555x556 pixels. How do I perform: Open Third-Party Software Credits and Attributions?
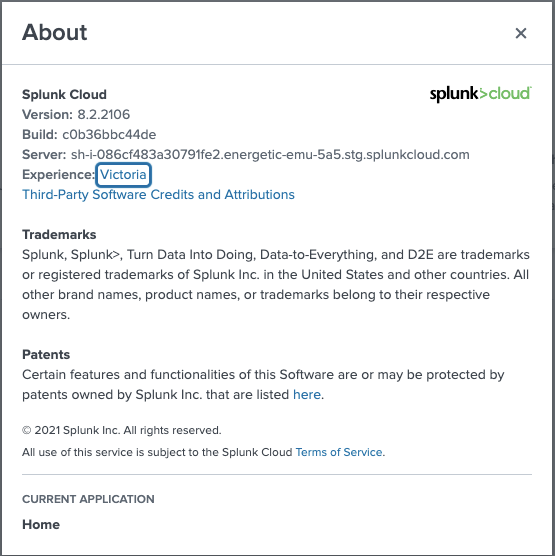(x=158, y=195)
